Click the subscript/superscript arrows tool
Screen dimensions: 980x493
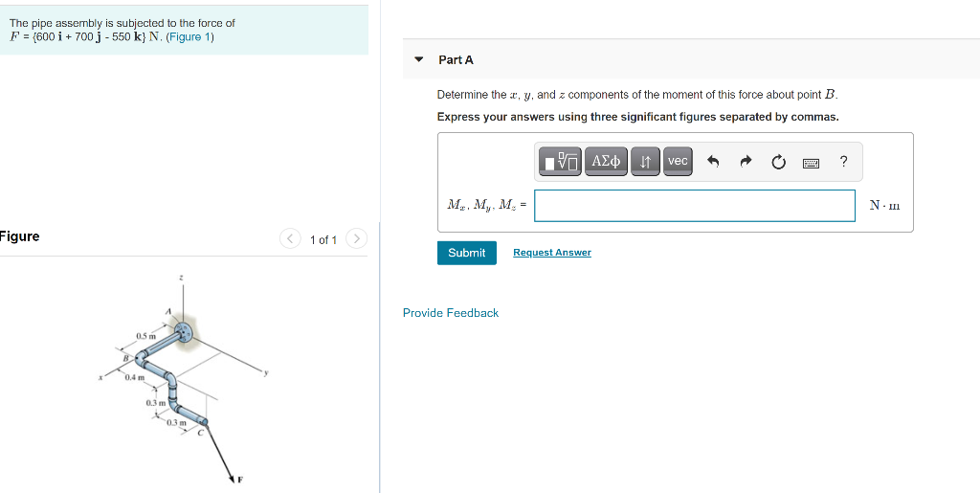point(646,162)
